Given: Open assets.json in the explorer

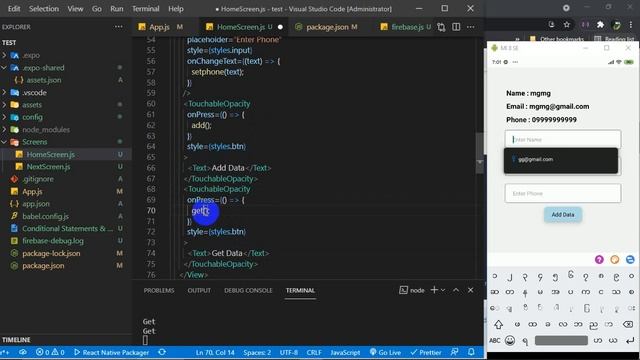Looking at the screenshot, I should coord(44,80).
